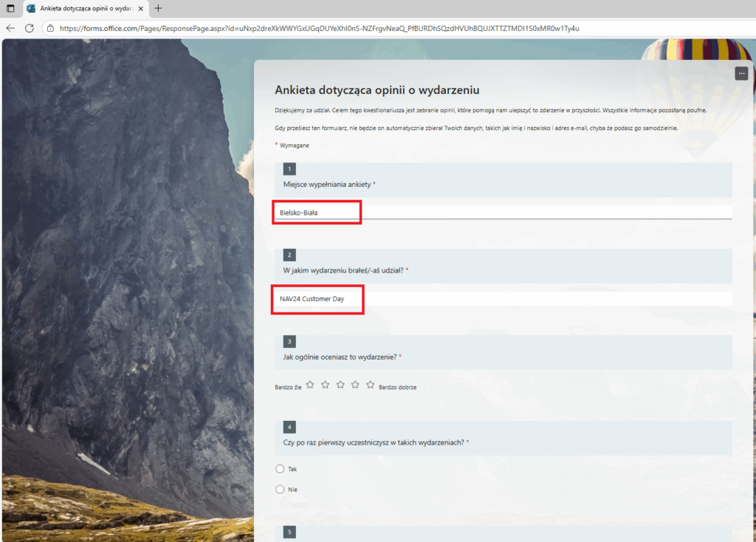Image resolution: width=756 pixels, height=542 pixels.
Task: Select the fourth star rating
Action: pos(355,385)
